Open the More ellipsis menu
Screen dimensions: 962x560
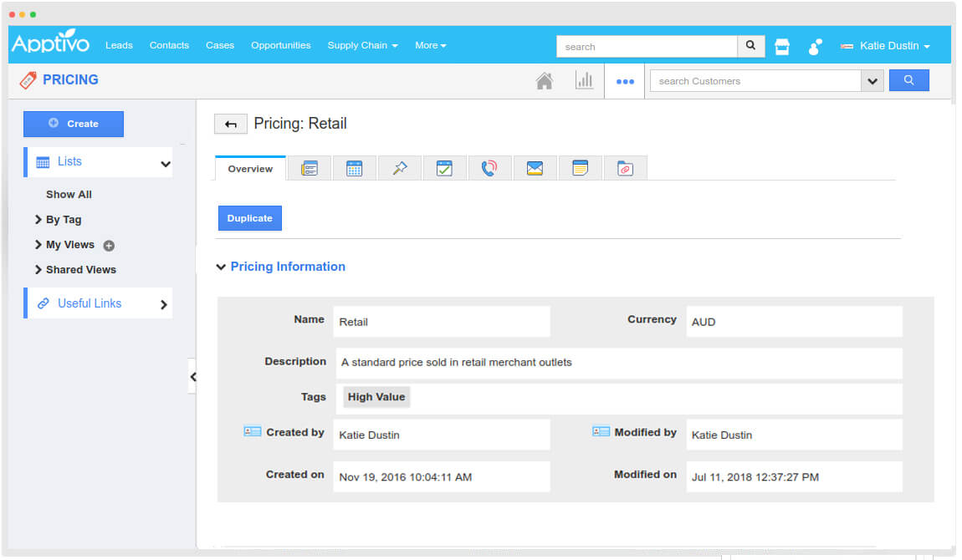(x=624, y=80)
